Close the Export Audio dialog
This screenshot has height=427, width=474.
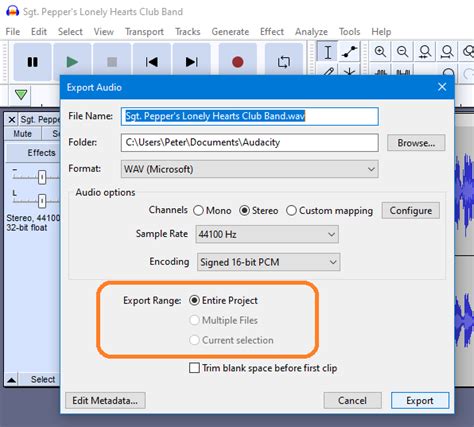[442, 87]
